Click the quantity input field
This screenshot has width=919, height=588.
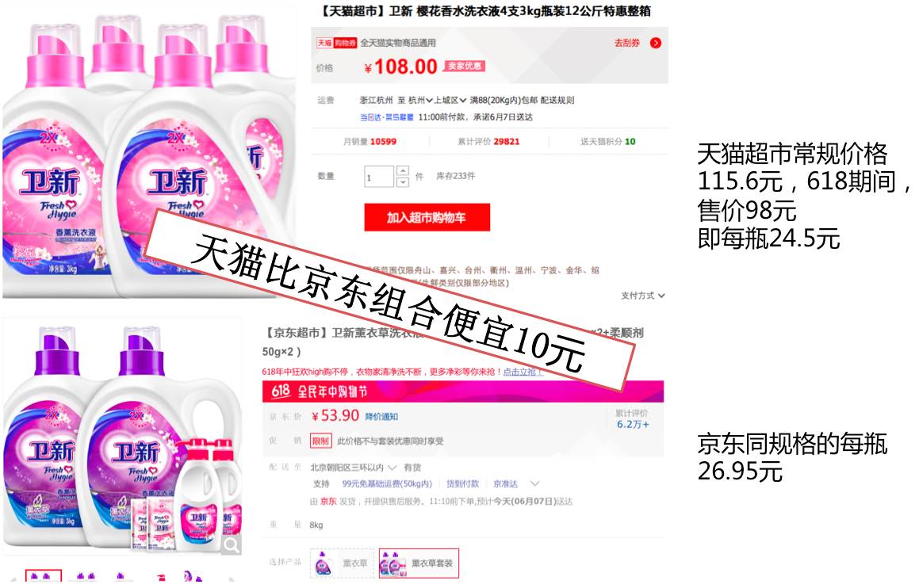pos(378,177)
